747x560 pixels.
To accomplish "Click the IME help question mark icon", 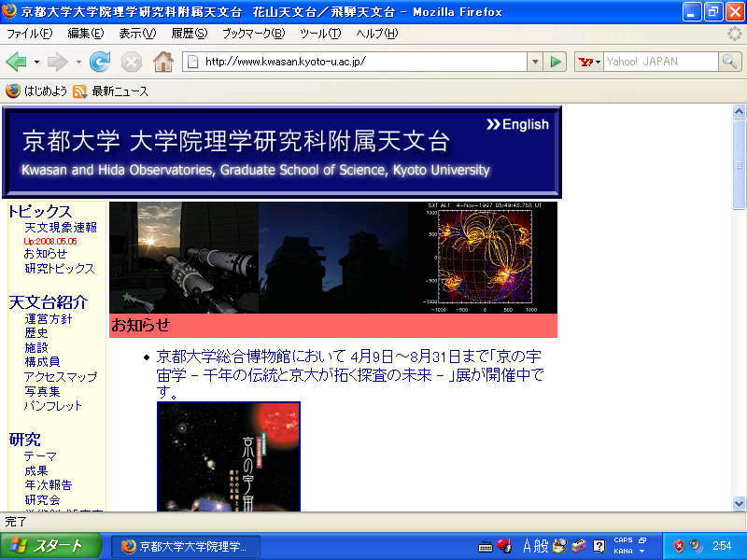I will [599, 546].
